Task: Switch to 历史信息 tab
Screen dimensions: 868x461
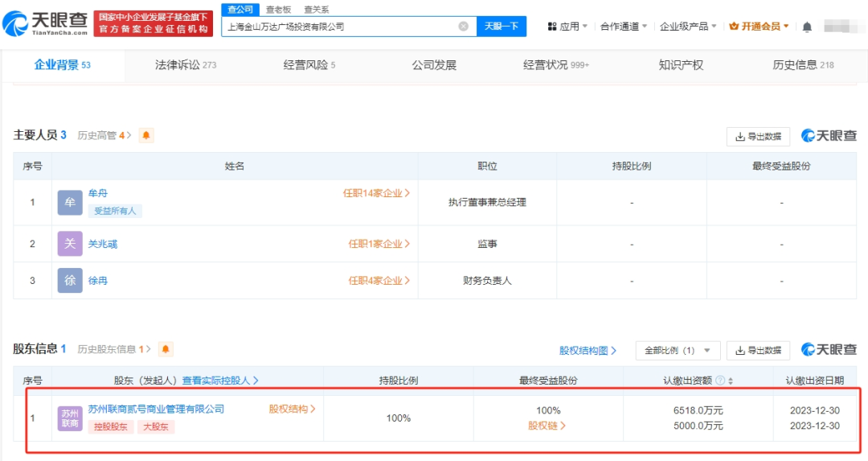Action: (803, 65)
